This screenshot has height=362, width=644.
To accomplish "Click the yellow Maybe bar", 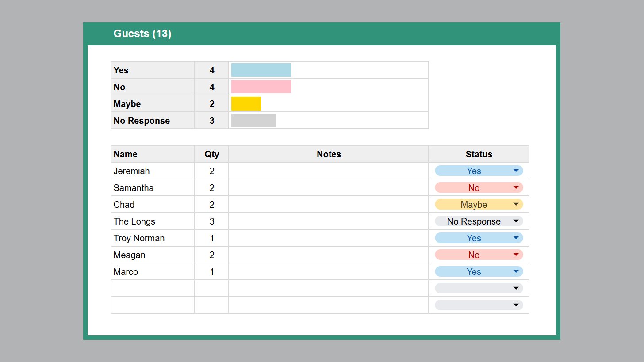I will 246,104.
